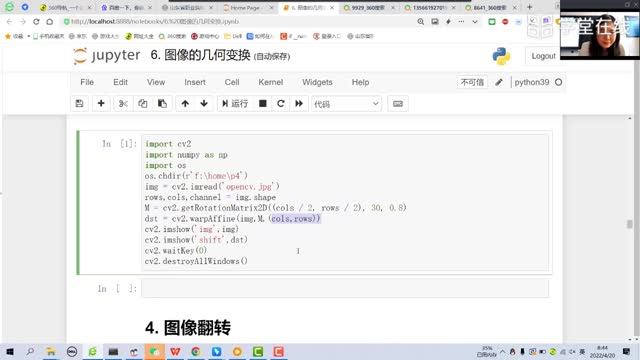Move selected cell up arrow

click(185, 104)
